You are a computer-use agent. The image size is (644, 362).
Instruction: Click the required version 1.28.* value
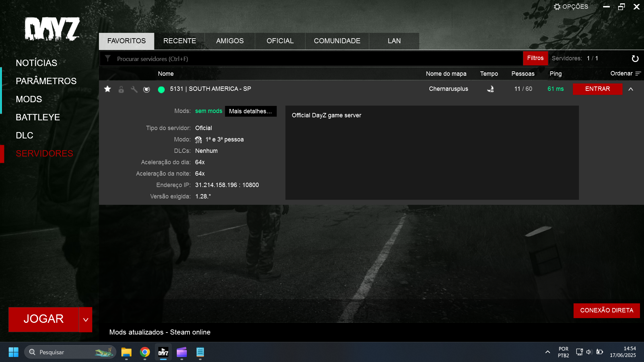pyautogui.click(x=203, y=196)
